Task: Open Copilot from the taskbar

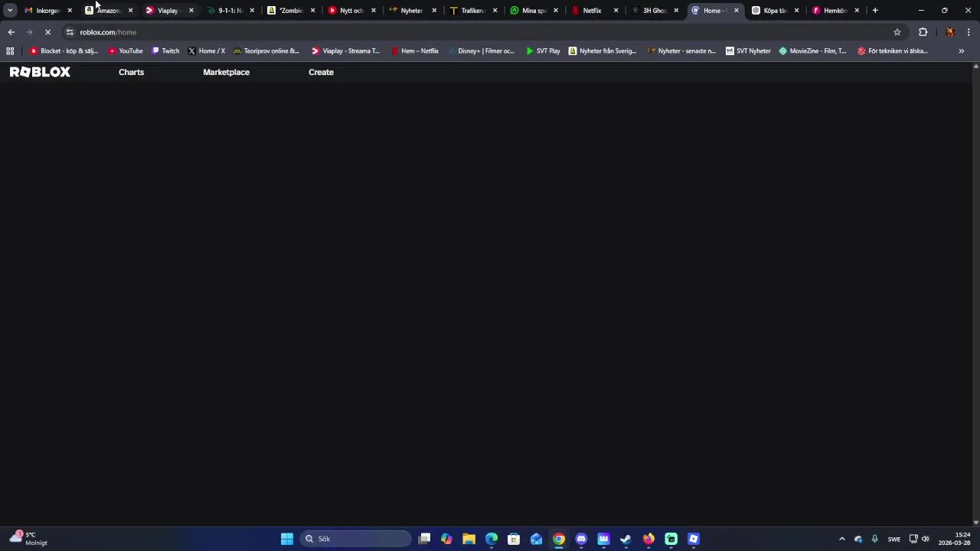Action: [446, 539]
